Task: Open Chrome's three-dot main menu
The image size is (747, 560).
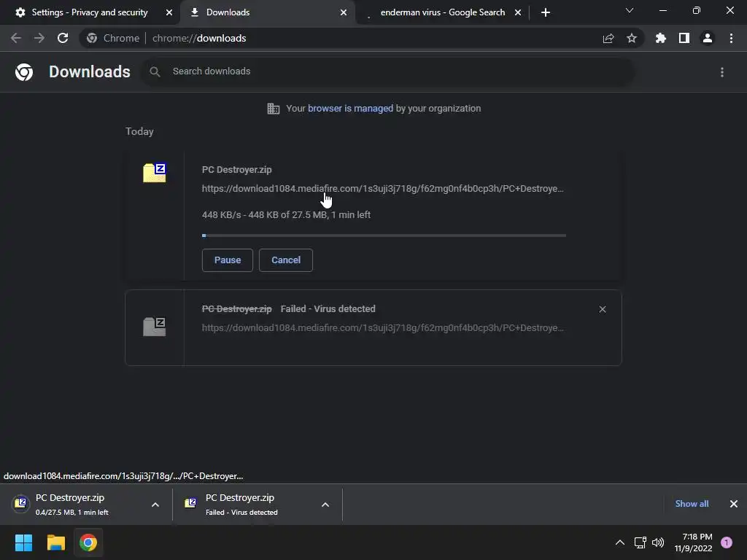Action: tap(731, 38)
